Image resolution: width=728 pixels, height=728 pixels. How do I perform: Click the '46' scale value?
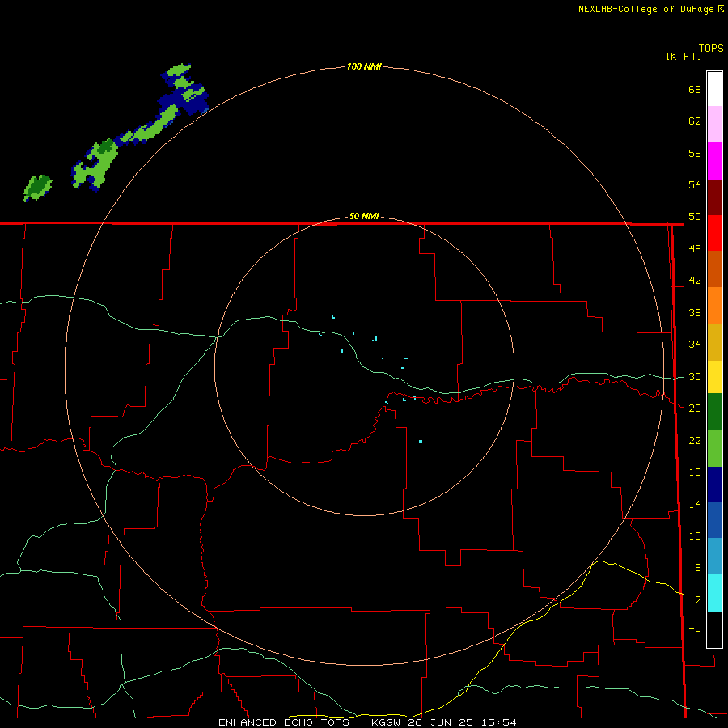pos(695,248)
